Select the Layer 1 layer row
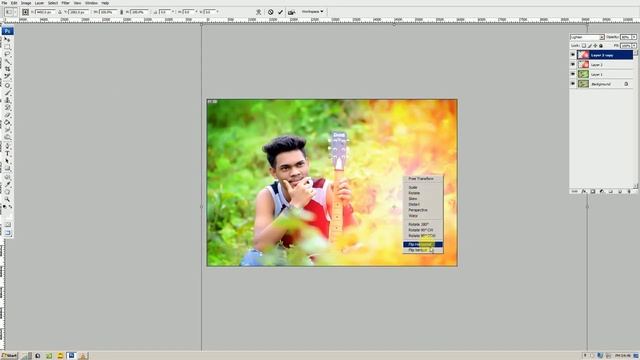640x360 pixels. point(604,74)
